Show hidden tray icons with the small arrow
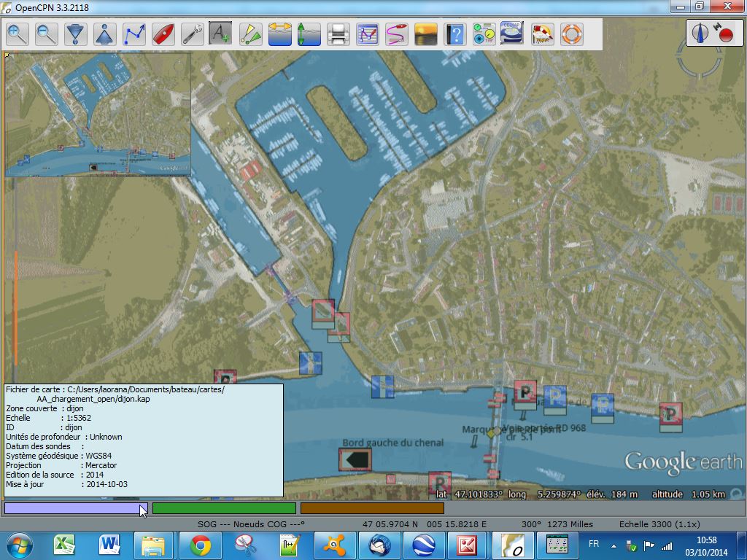 click(614, 546)
